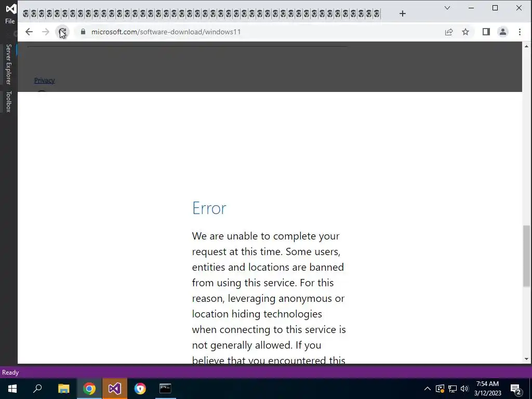Click the tray icon left of the network icon

coord(440,389)
